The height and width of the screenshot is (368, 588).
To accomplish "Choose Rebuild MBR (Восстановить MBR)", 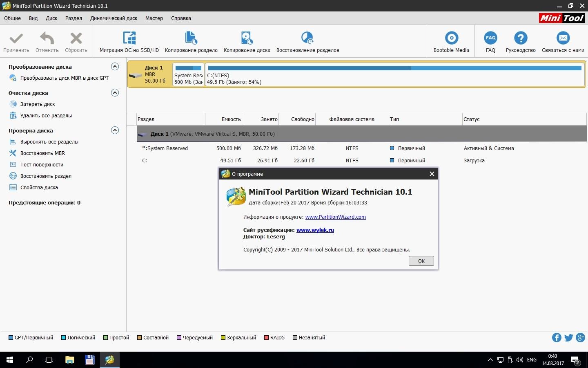I will coord(43,153).
